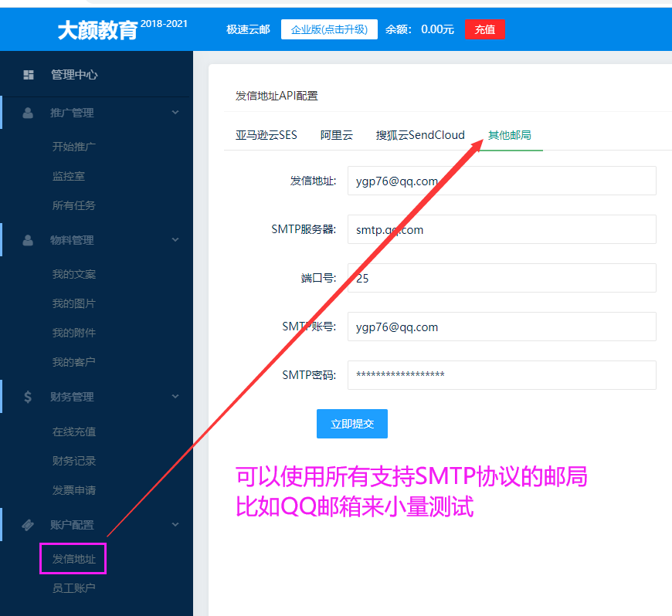Open 开始推广 menu item
The image size is (672, 616).
[x=73, y=147]
